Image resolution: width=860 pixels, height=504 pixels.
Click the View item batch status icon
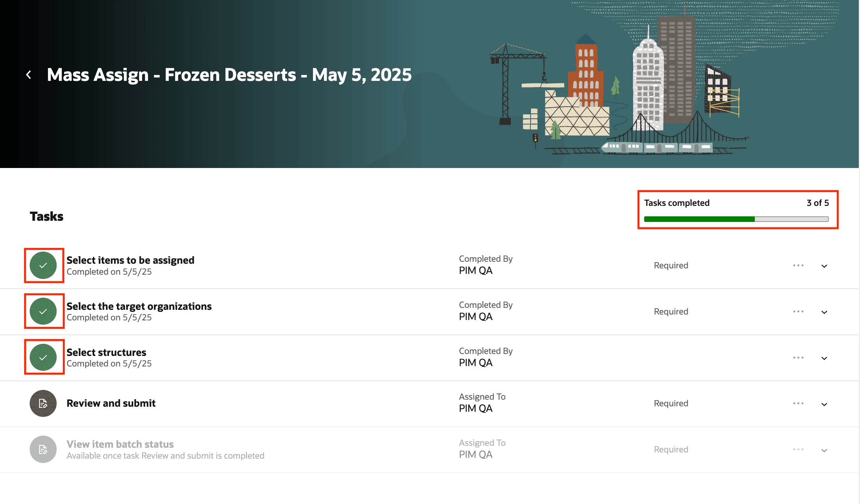[43, 449]
